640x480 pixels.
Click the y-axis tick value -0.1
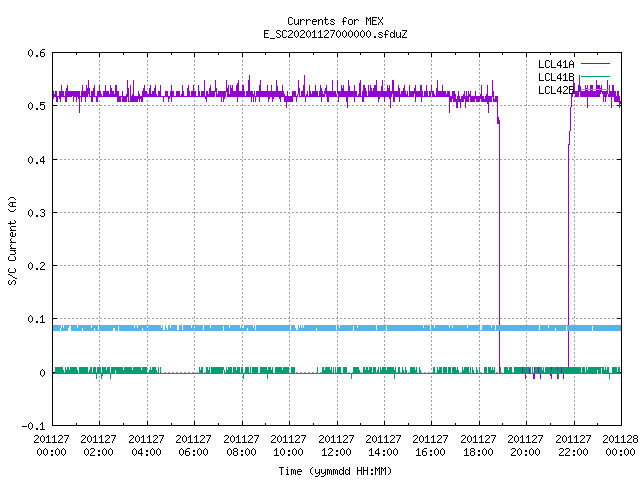[33, 426]
